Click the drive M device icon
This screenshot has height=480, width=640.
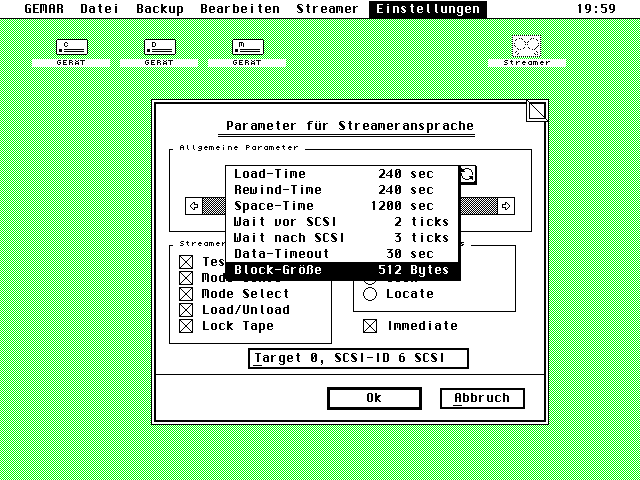(x=247, y=48)
